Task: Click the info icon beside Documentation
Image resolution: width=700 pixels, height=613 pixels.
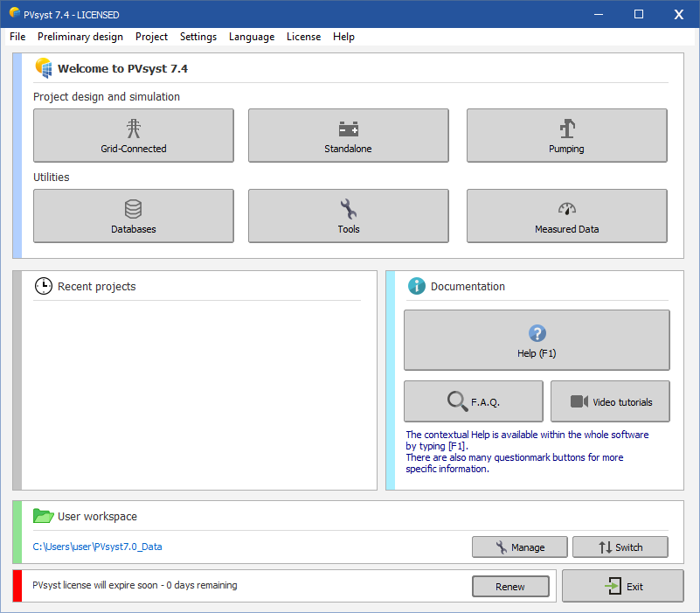Action: tap(417, 286)
